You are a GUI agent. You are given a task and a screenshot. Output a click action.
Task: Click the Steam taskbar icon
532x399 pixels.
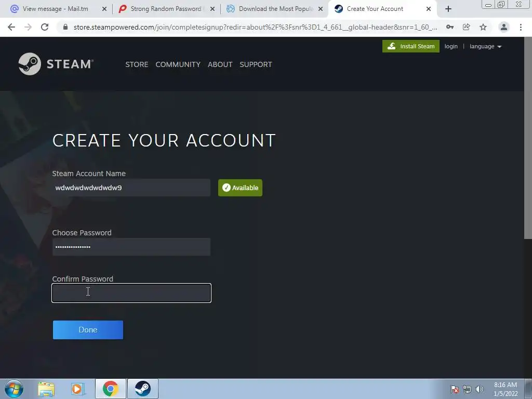143,389
